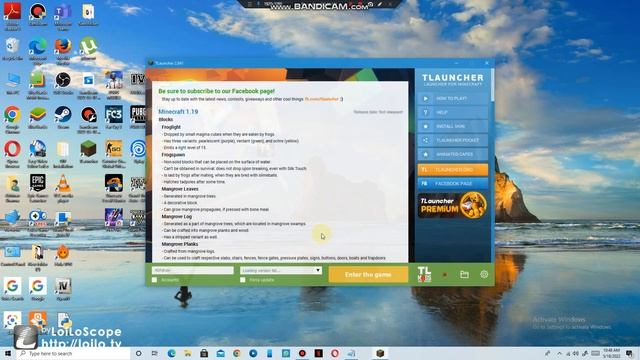Open Steam desktop icon
This screenshot has height=360, width=640.
tap(63, 118)
